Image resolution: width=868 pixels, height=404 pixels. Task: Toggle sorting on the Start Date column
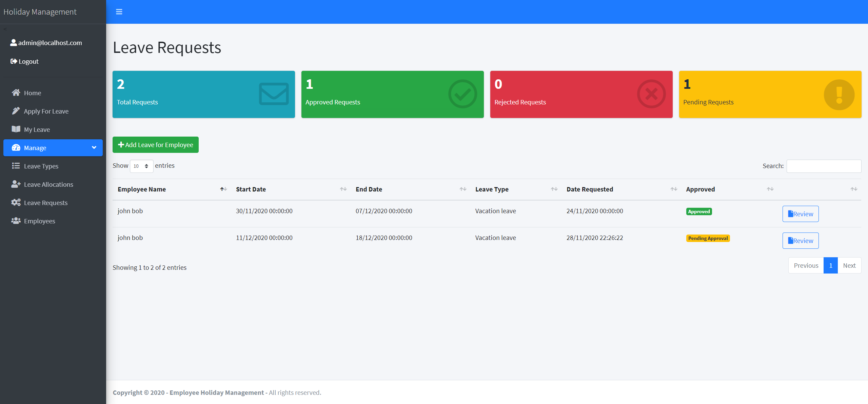(x=343, y=189)
